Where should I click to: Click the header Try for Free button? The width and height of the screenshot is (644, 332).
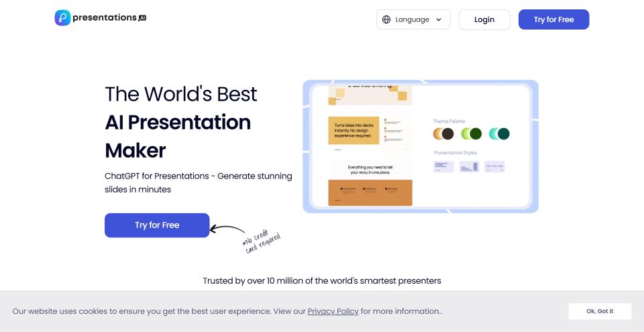pyautogui.click(x=553, y=19)
